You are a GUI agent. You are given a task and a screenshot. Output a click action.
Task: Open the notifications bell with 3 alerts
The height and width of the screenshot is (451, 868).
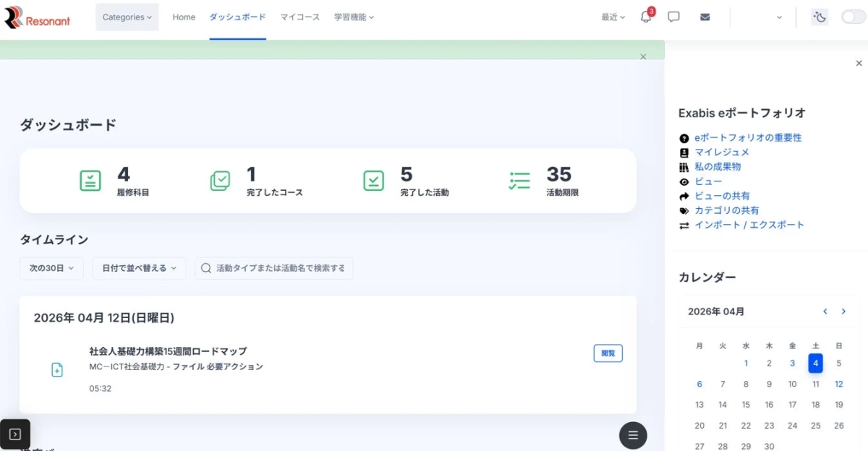coord(646,16)
